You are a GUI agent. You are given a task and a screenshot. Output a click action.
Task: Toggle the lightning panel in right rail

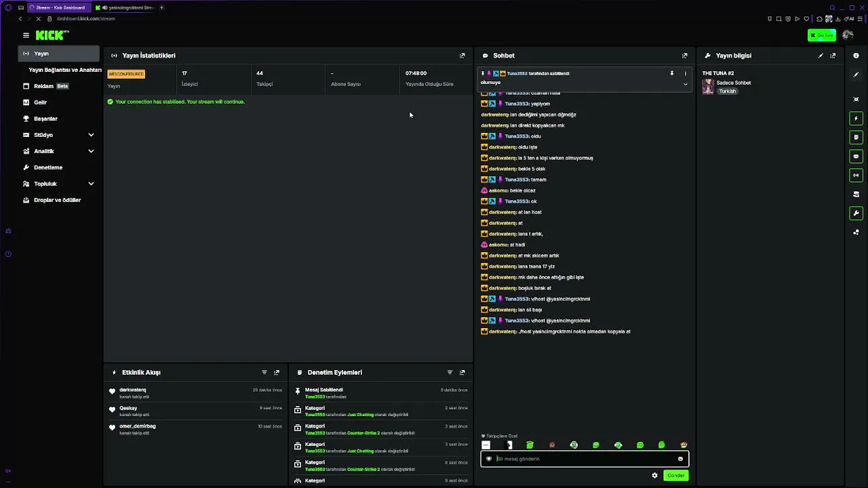(856, 119)
